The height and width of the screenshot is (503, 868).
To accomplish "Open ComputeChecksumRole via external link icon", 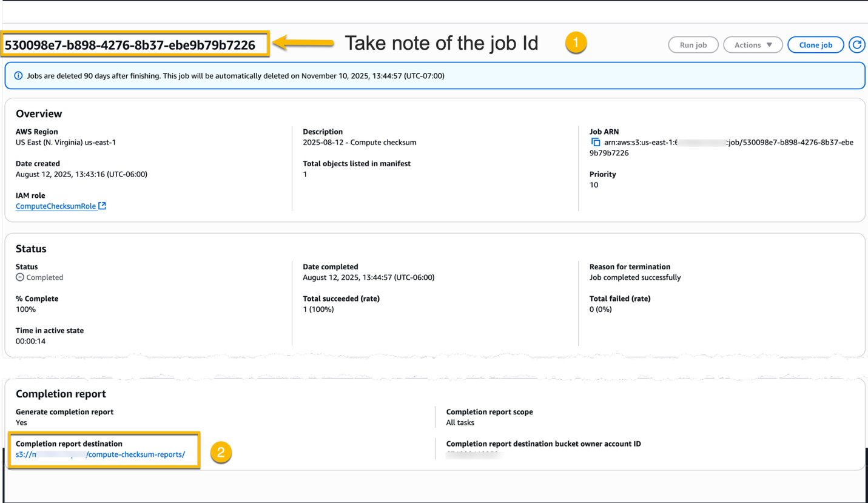I will [x=102, y=206].
